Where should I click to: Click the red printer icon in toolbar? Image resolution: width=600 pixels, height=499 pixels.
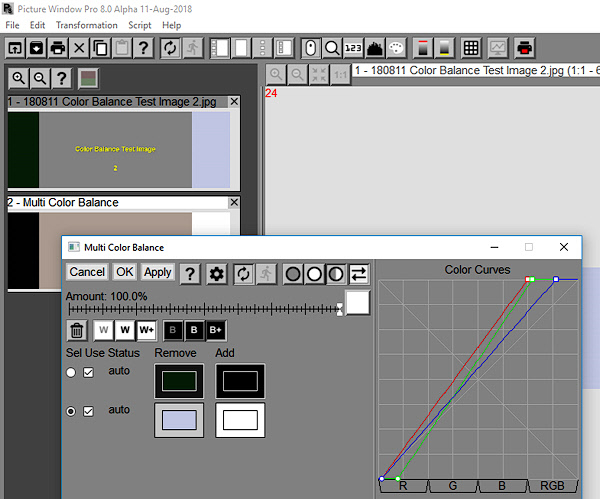(x=524, y=48)
